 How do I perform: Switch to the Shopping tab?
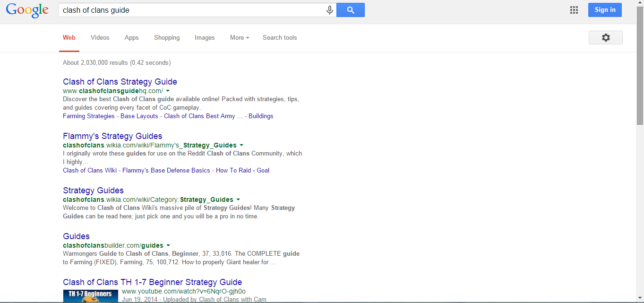click(x=167, y=38)
